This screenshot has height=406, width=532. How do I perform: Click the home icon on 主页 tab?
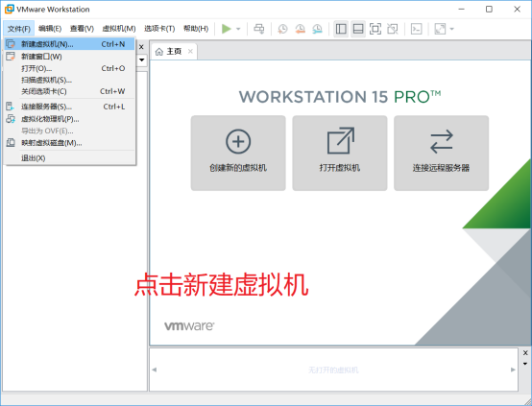click(x=158, y=52)
